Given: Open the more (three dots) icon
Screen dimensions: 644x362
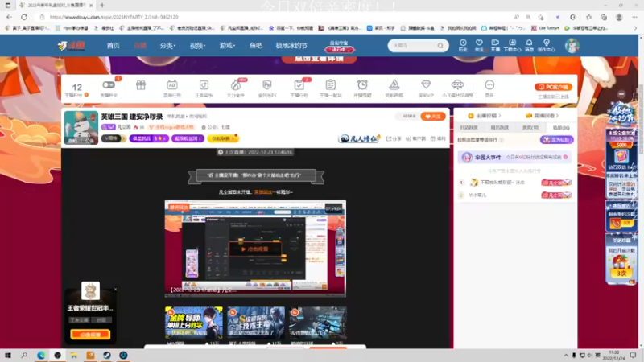Looking at the screenshot, I should 489,85.
